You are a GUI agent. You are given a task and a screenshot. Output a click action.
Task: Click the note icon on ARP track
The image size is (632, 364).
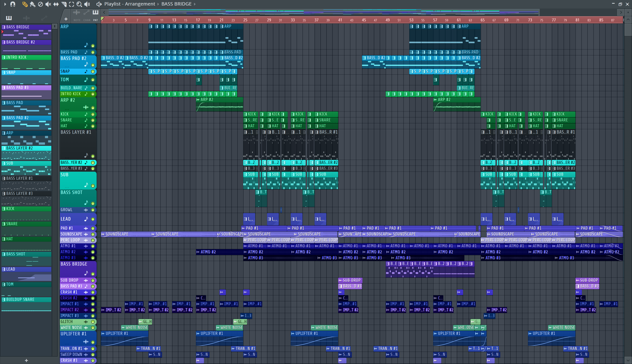86,45
